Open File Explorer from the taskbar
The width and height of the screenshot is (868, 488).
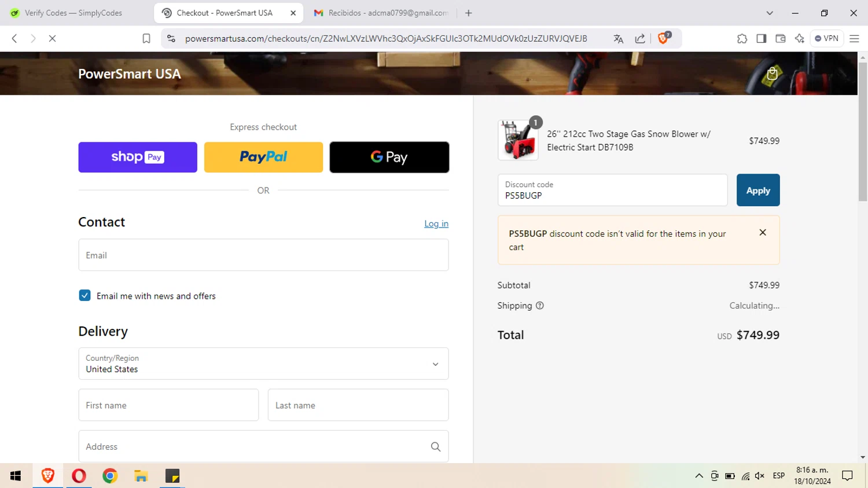(141, 476)
